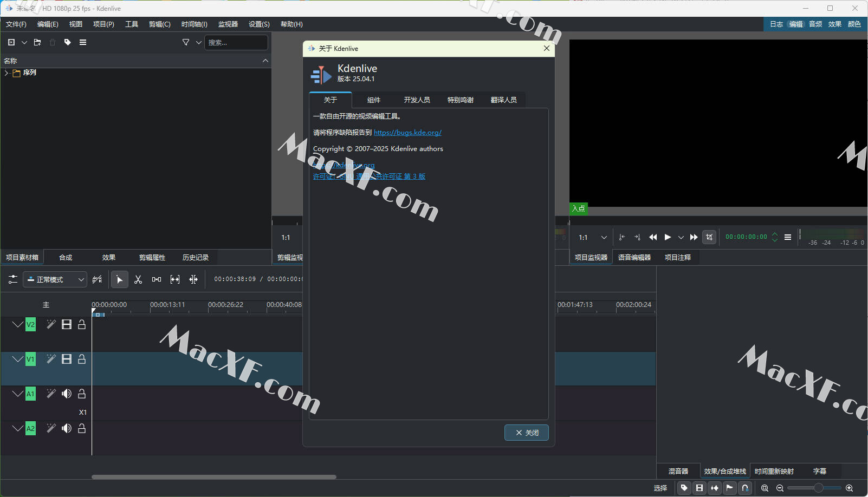
Task: Toggle the project monitor crop/edit mode icon
Action: click(709, 237)
